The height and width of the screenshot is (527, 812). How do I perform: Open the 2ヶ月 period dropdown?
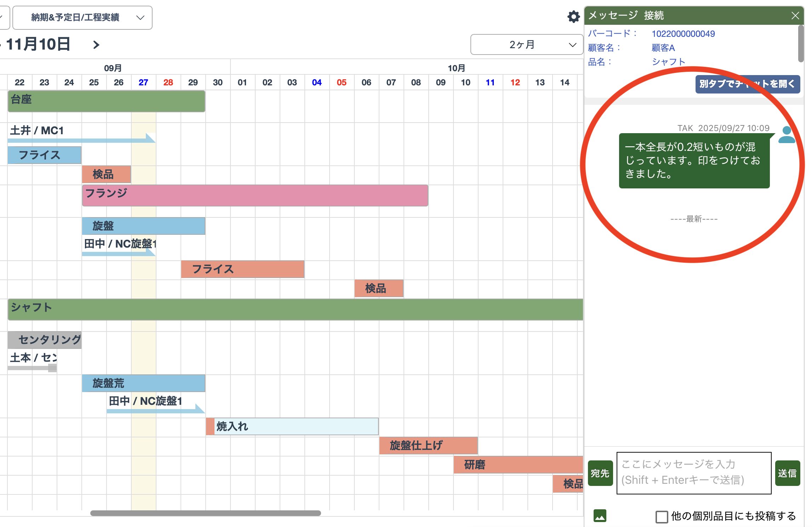[x=526, y=45]
